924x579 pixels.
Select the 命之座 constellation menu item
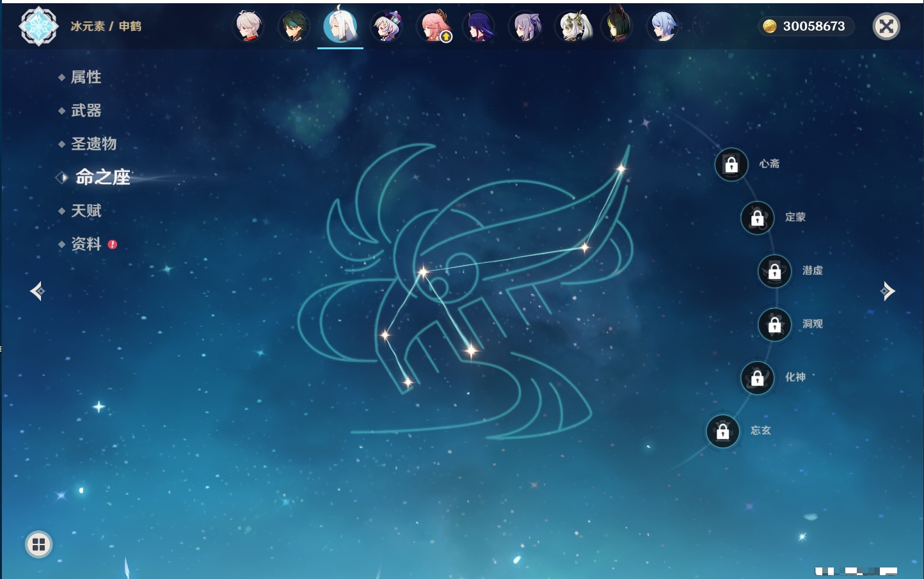(x=102, y=177)
